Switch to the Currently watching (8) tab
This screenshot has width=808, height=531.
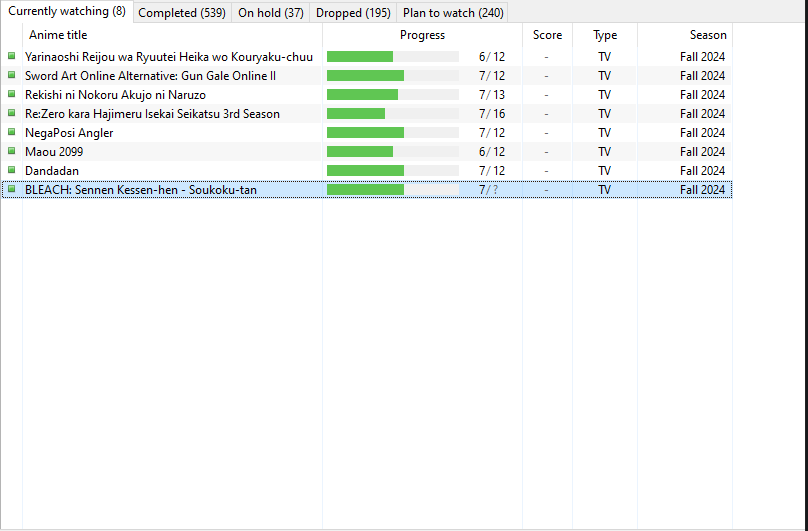[x=67, y=11]
